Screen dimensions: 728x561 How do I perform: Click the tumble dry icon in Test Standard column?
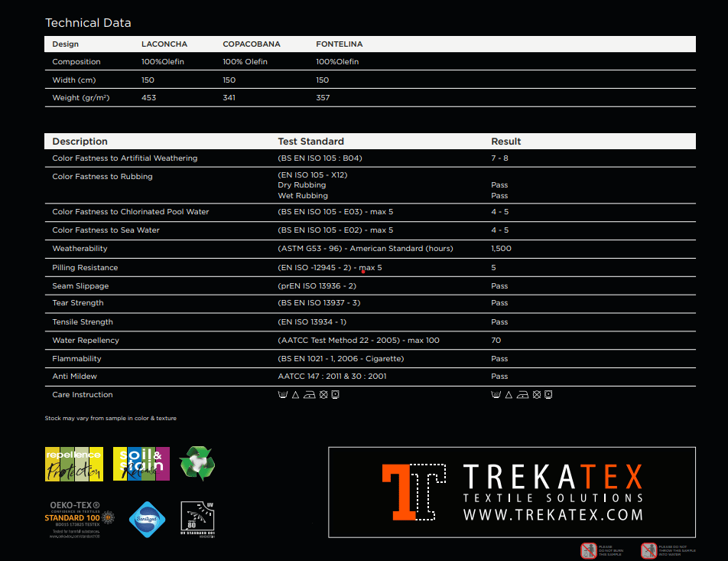(335, 395)
